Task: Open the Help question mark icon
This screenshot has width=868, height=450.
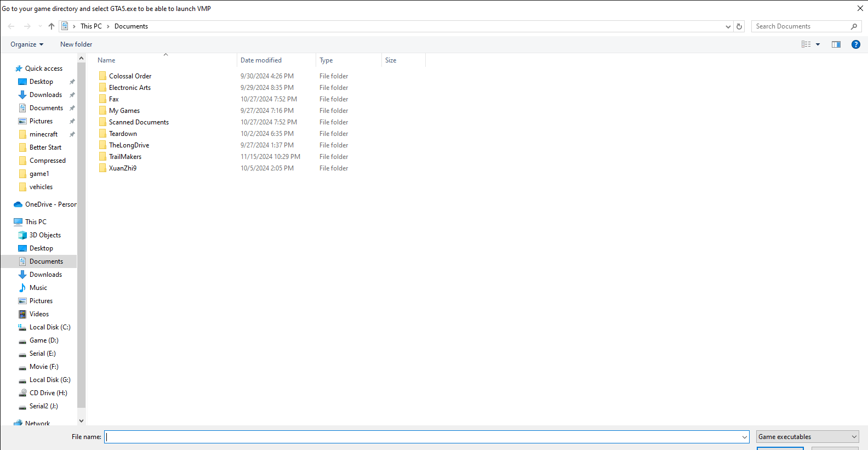Action: tap(855, 44)
